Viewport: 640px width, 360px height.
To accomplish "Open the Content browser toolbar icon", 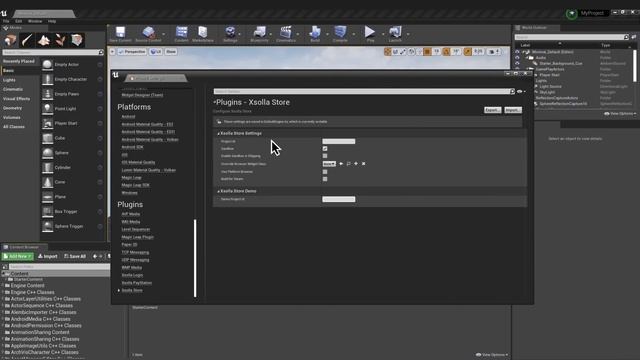I will 181,32.
